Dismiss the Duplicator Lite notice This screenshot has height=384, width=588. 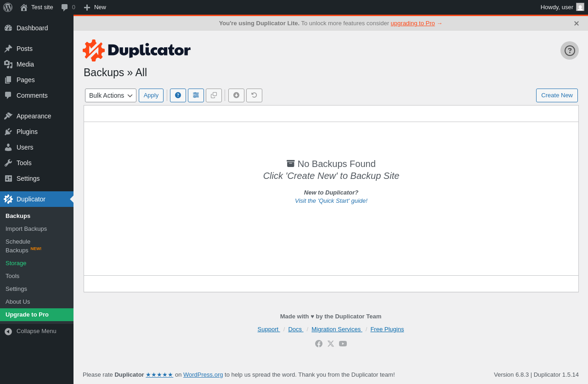(x=576, y=23)
